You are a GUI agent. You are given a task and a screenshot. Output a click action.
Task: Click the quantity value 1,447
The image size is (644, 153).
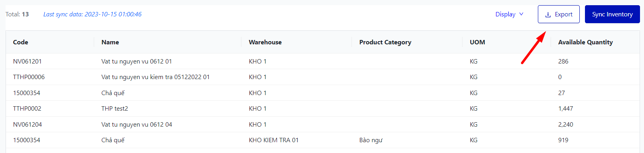(565, 109)
